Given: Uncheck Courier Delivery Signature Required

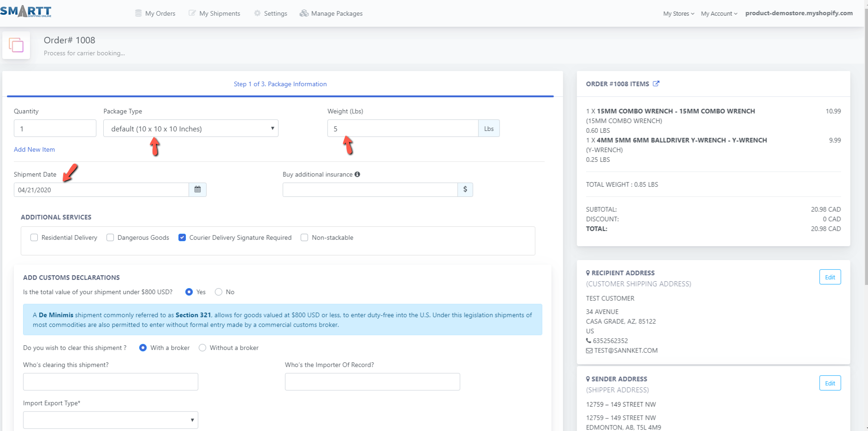Looking at the screenshot, I should tap(182, 237).
